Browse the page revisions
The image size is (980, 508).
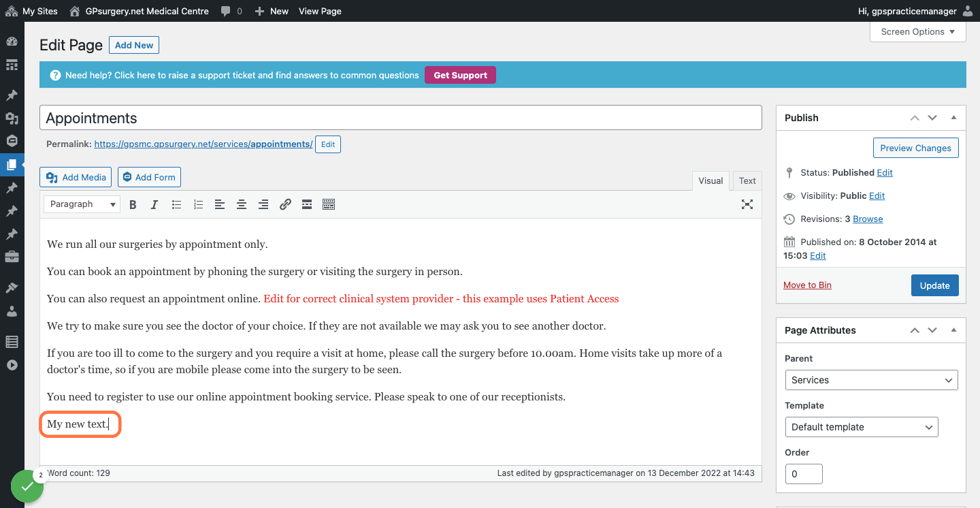coord(866,219)
